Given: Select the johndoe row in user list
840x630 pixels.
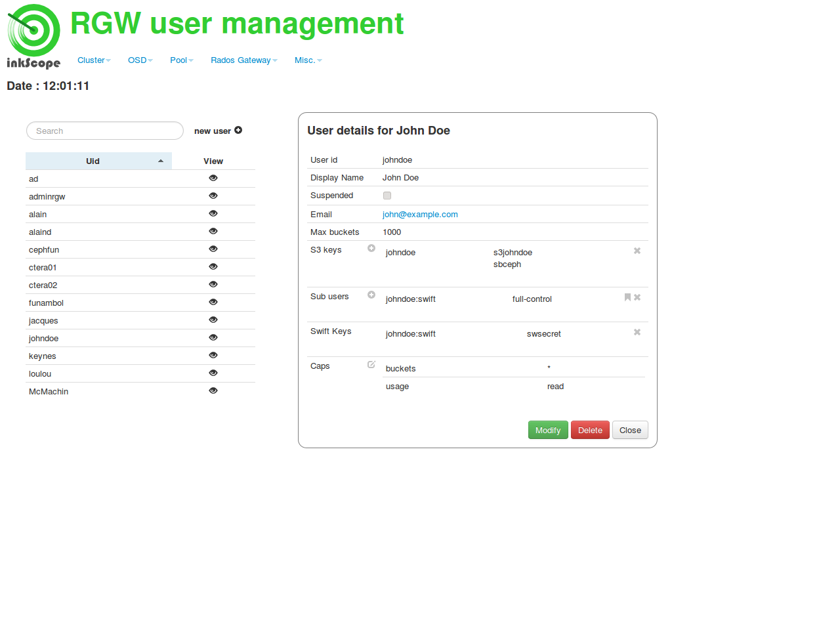Looking at the screenshot, I should [x=140, y=338].
